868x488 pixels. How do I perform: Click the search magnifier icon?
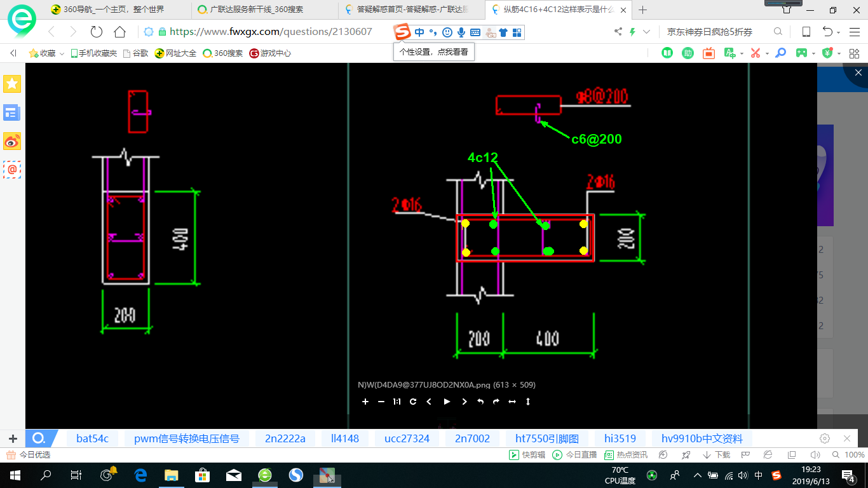[778, 32]
